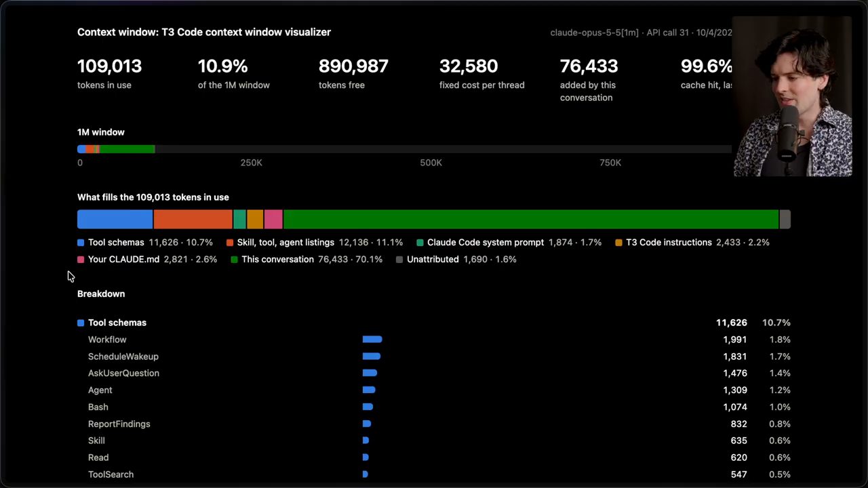This screenshot has height=488, width=868.
Task: Select the "500K" axis label
Action: 431,163
